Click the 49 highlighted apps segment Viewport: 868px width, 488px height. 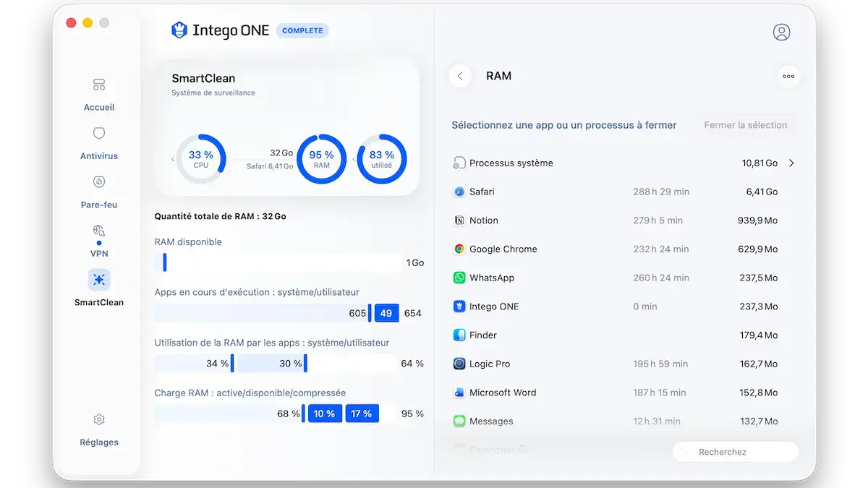[386, 313]
